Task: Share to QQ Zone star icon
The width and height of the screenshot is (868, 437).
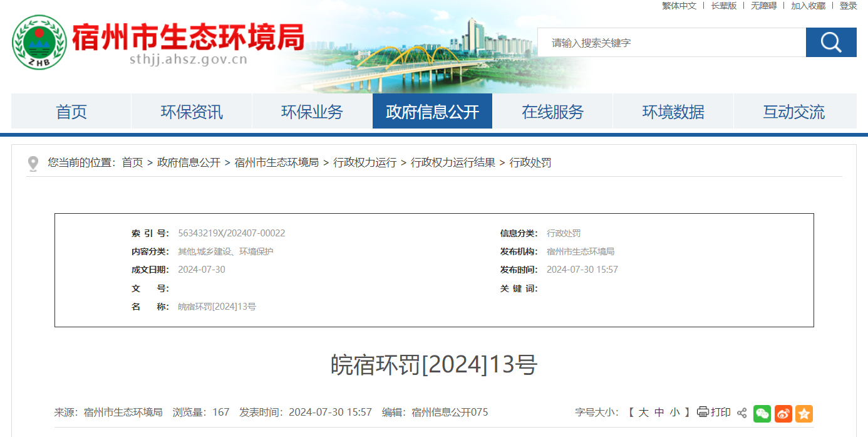Action: (804, 413)
